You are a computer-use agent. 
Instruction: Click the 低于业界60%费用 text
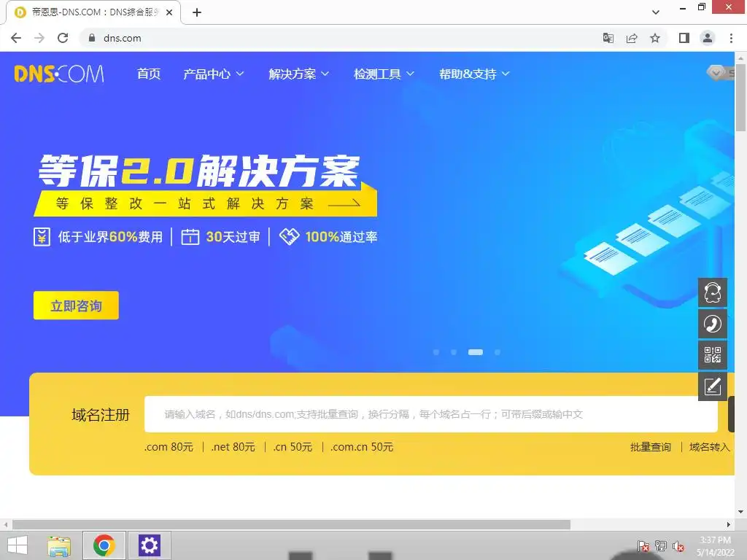point(110,237)
